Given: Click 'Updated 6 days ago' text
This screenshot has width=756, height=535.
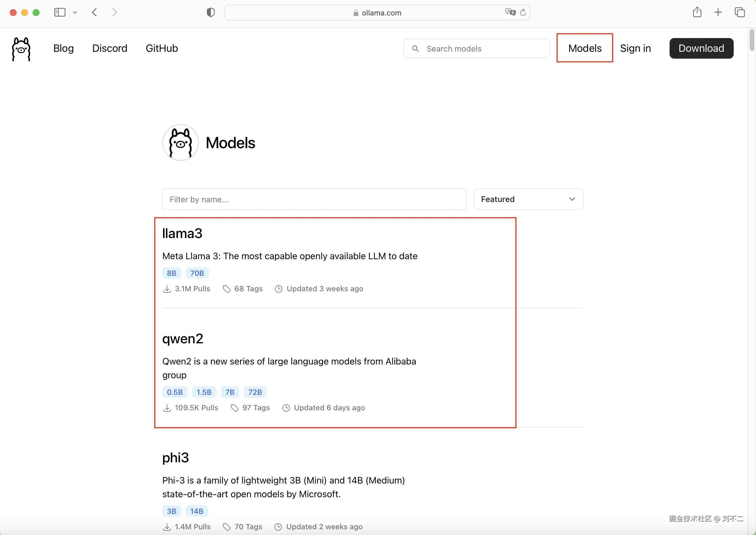Looking at the screenshot, I should pos(329,408).
